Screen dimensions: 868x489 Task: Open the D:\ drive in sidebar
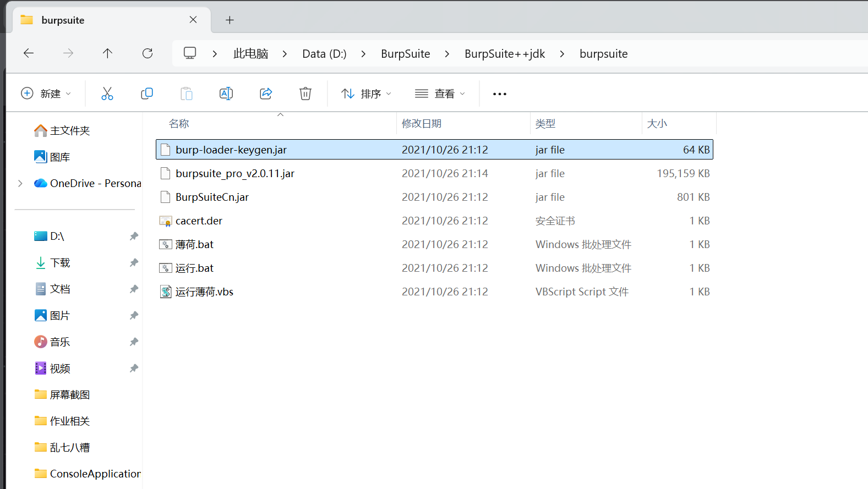point(50,236)
